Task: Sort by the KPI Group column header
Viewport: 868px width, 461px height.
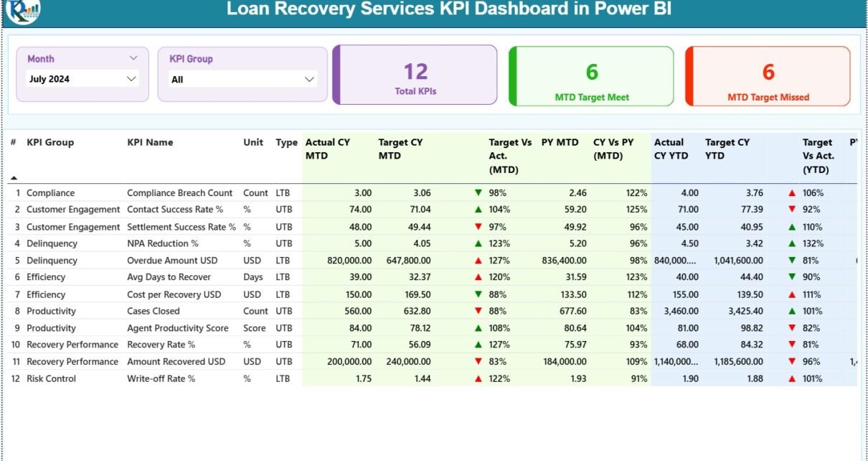Action: click(x=50, y=142)
